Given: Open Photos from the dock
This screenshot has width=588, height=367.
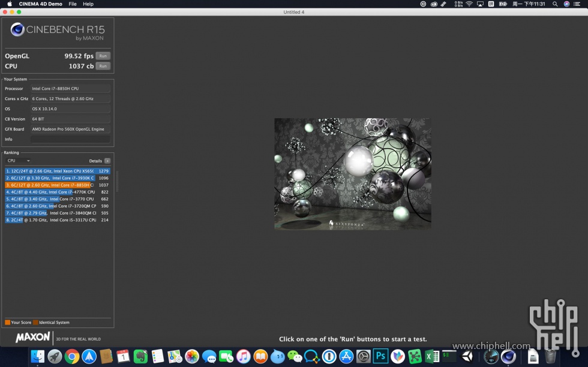Looking at the screenshot, I should [192, 356].
